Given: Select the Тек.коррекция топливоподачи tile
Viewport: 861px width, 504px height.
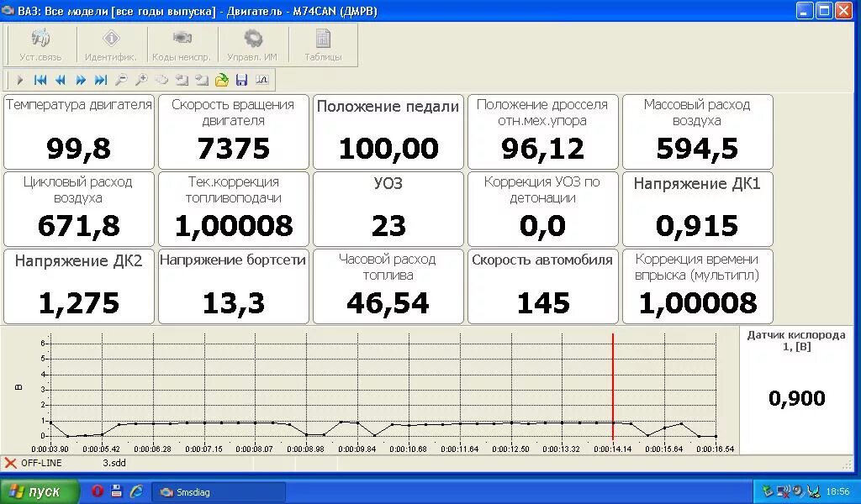Looking at the screenshot, I should pos(234,209).
